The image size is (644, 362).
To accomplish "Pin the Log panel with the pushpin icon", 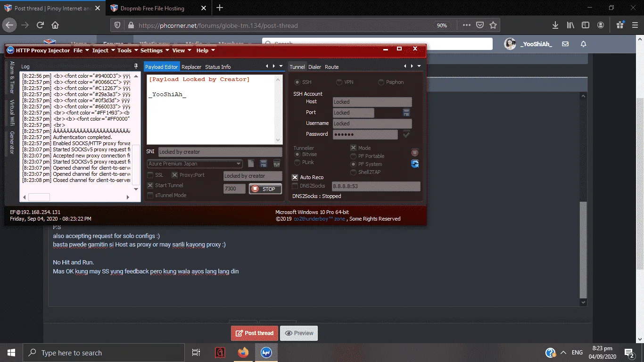I will (136, 66).
